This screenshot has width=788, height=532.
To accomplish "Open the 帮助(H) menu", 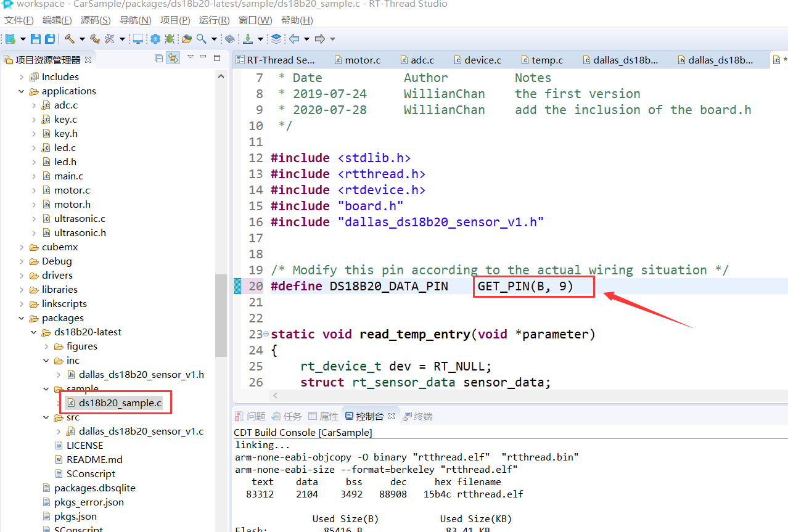I will coord(297,20).
